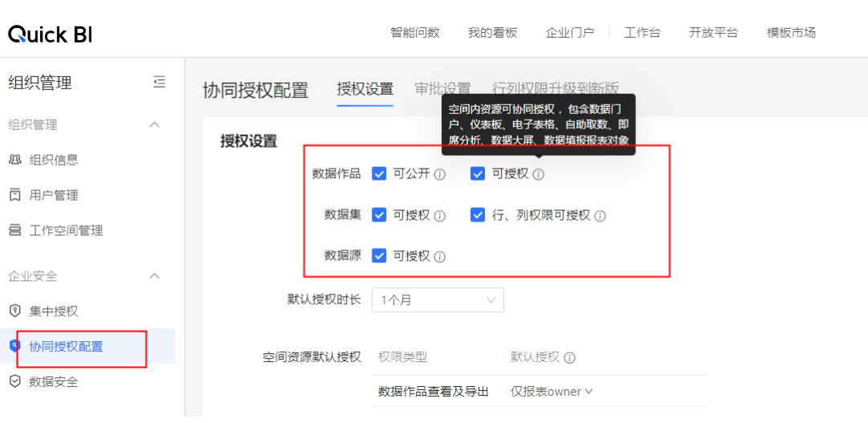Click the info icon next to 可公开
Screen dimensions: 868x423
pyautogui.click(x=439, y=174)
